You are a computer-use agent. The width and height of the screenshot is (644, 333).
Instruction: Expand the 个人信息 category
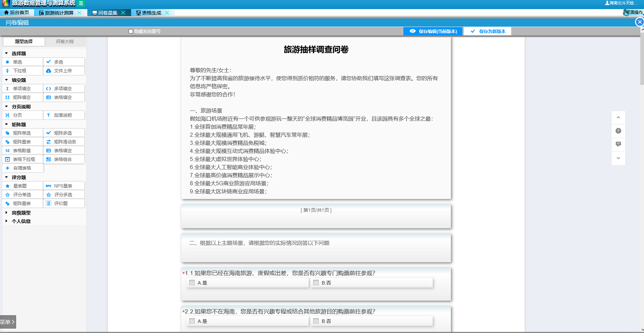click(x=19, y=221)
